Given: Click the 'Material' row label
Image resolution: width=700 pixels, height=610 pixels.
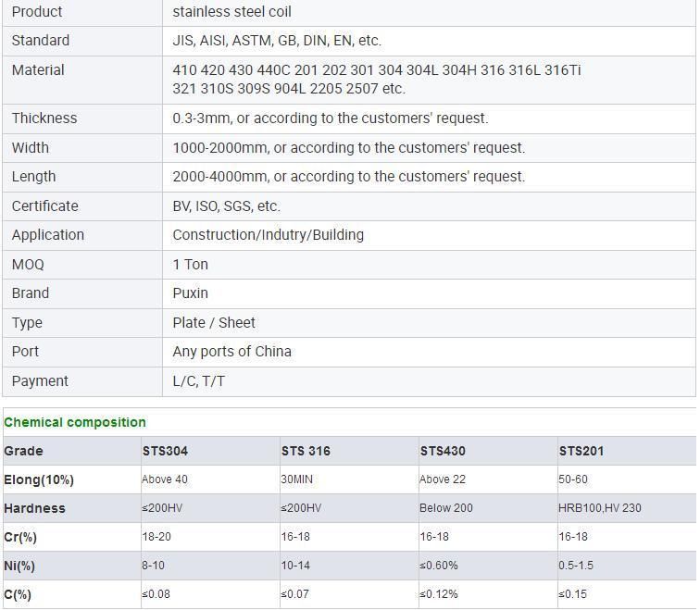Looking at the screenshot, I should coord(38,70).
